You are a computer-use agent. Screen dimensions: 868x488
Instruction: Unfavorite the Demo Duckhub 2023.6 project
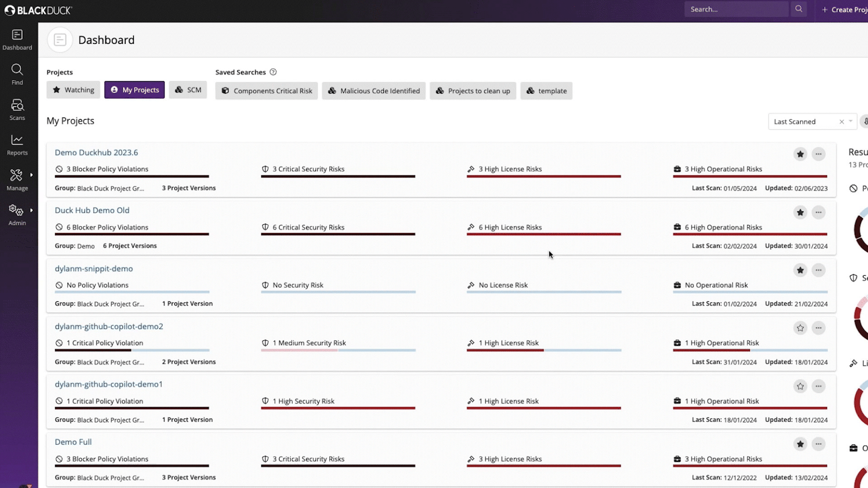(800, 154)
